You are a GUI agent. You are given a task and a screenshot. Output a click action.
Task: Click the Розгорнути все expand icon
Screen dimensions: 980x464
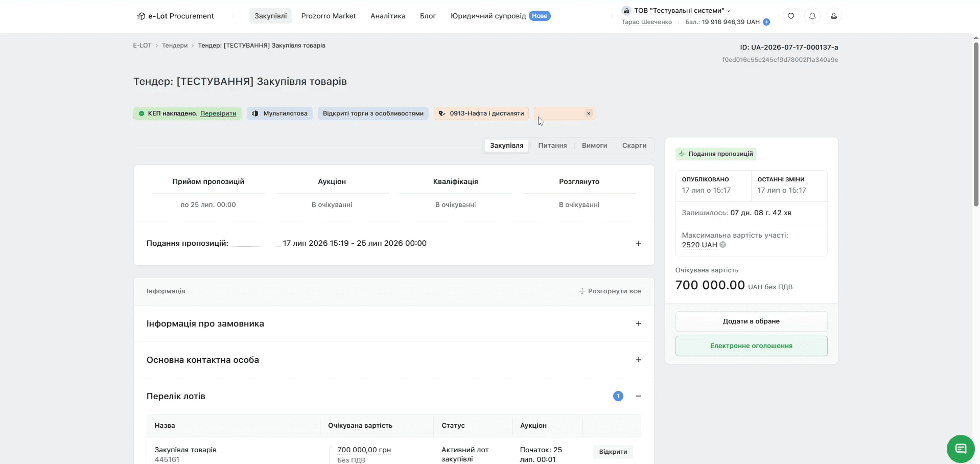pyautogui.click(x=582, y=291)
